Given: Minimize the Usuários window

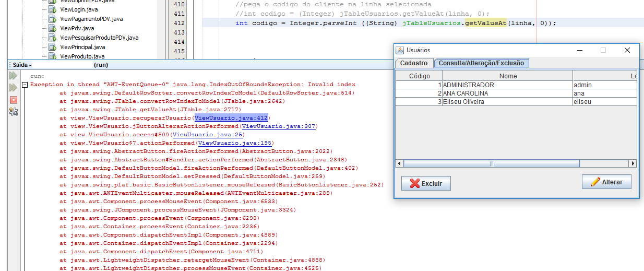Looking at the screenshot, I should click(x=579, y=50).
